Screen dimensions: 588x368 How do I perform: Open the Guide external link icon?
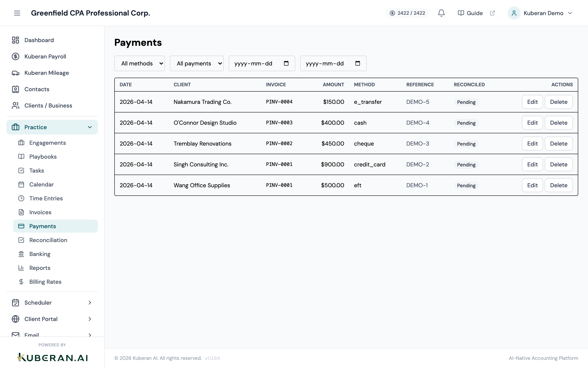(492, 13)
